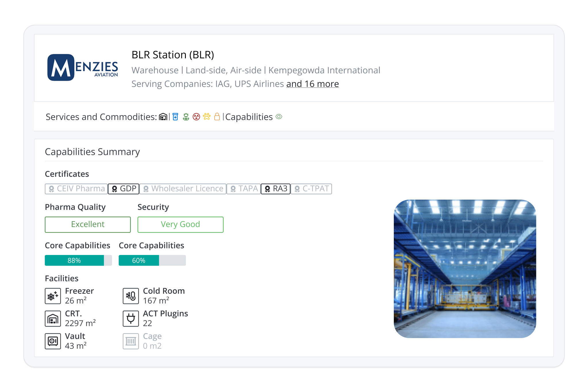The width and height of the screenshot is (588, 392).
Task: Click the Very Good security button
Action: point(180,224)
